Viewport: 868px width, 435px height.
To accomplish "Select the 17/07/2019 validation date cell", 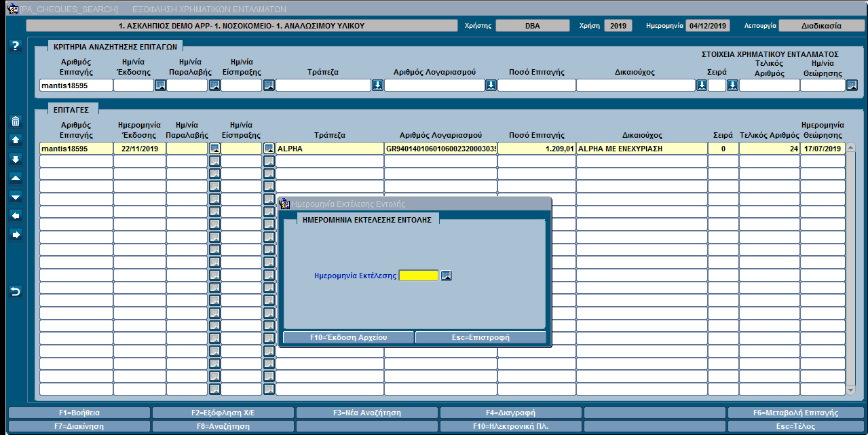I will tap(823, 149).
